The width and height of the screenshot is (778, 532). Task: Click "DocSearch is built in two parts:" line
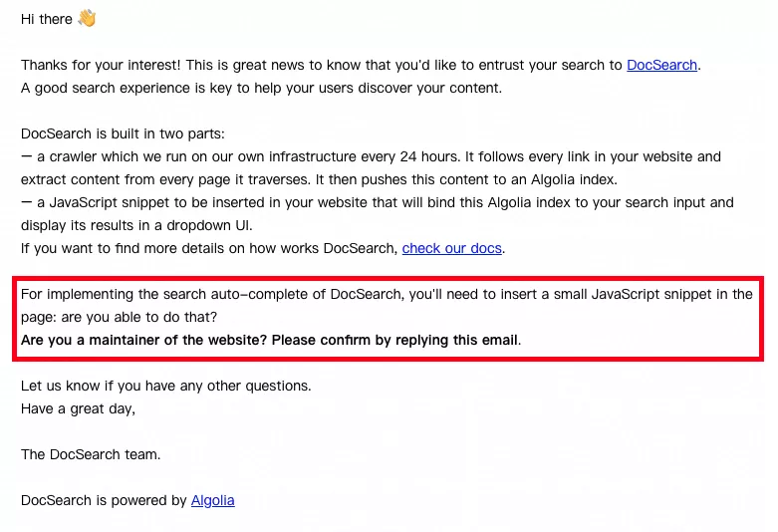[123, 133]
